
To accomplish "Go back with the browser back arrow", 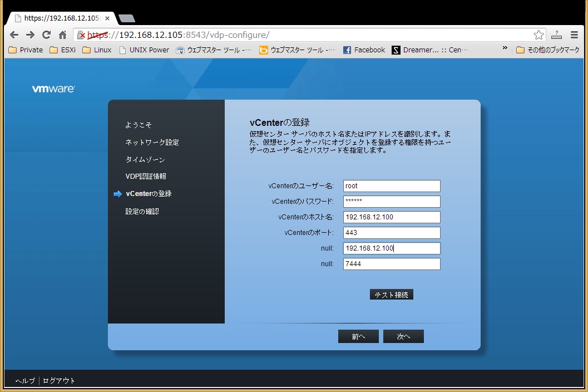I will tap(14, 35).
